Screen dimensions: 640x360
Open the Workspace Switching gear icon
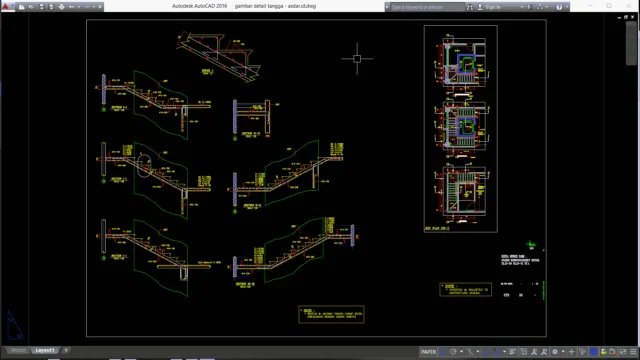point(555,351)
